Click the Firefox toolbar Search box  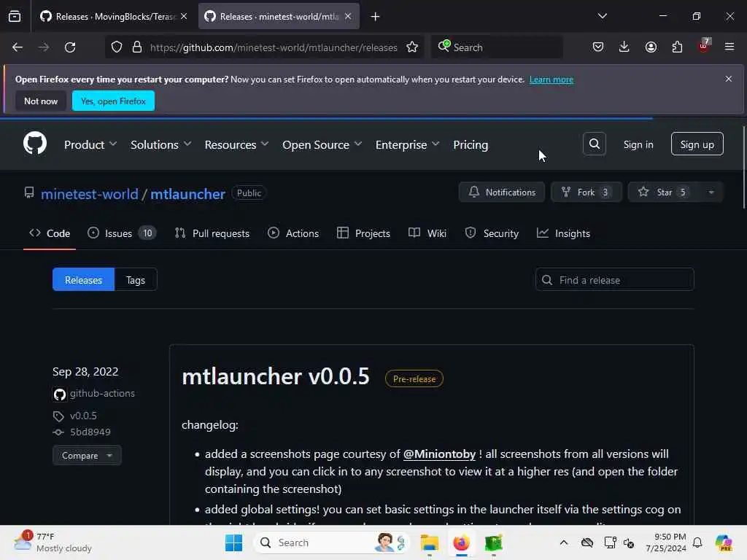[x=498, y=47]
